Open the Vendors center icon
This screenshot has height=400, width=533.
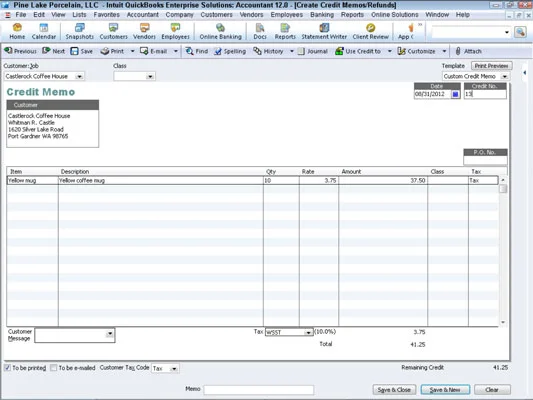tap(144, 31)
